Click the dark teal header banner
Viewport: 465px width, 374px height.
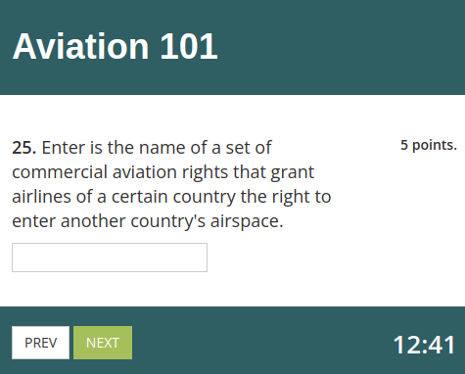pyautogui.click(x=232, y=47)
